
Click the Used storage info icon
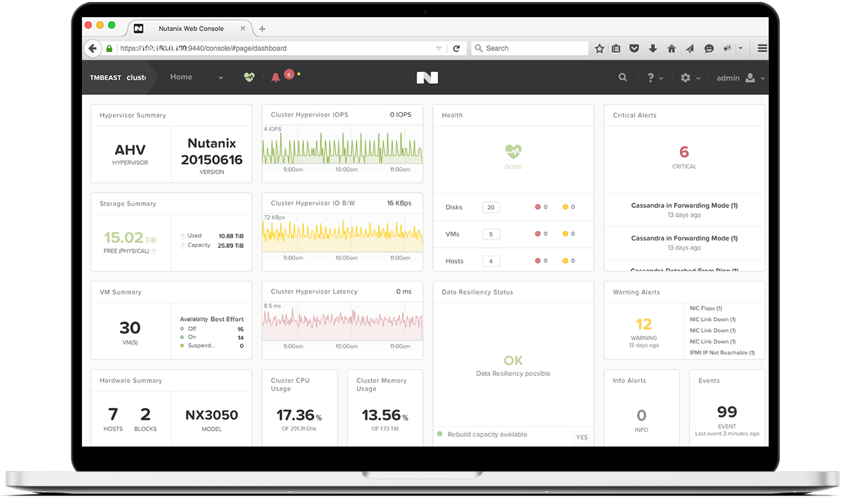[x=183, y=236]
